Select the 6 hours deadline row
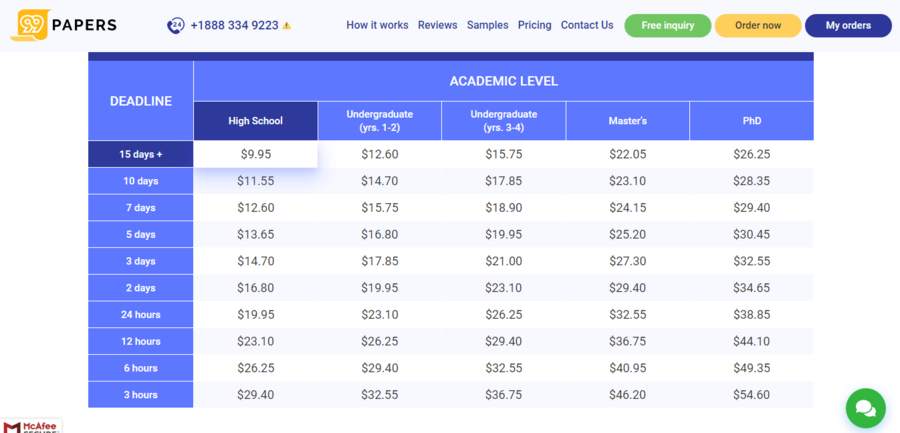Image resolution: width=900 pixels, height=433 pixels. (x=141, y=368)
